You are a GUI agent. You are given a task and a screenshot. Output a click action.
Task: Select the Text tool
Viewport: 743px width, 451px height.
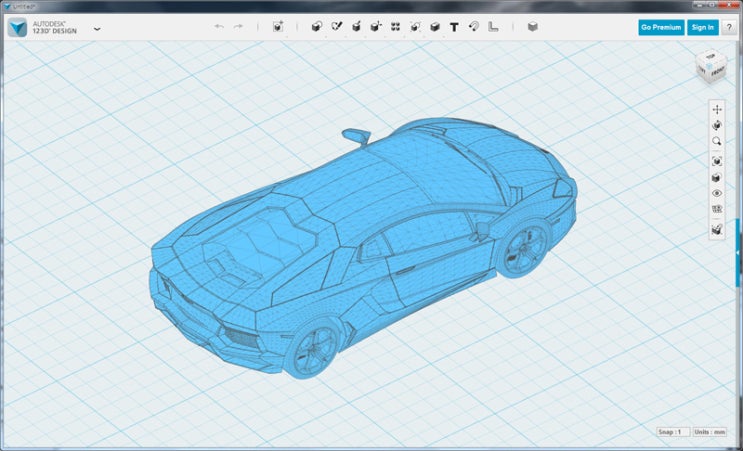click(454, 27)
